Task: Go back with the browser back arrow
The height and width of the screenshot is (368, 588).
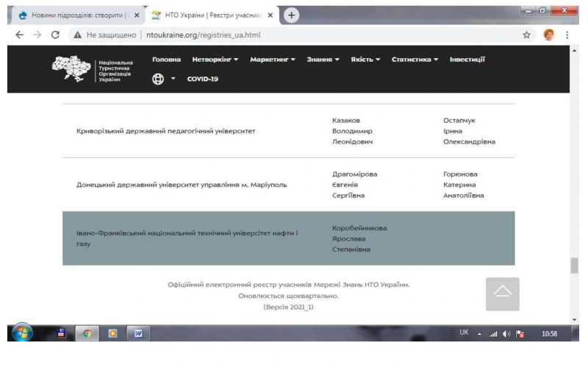Action: (x=20, y=35)
